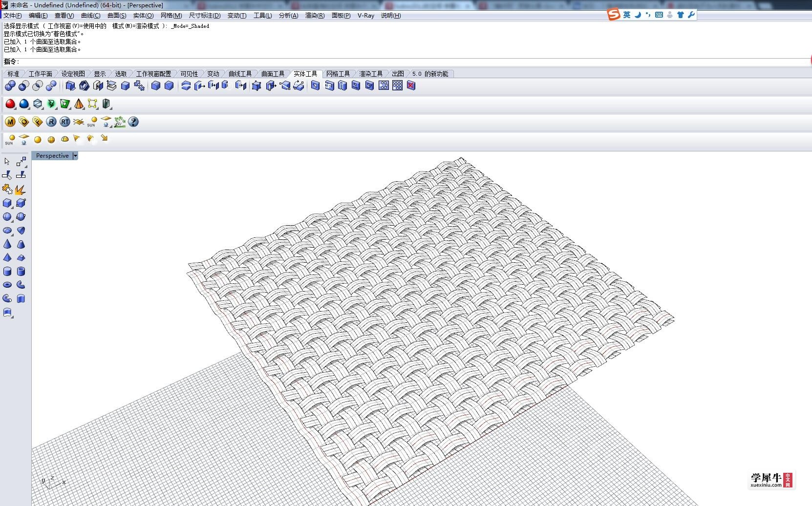Image resolution: width=812 pixels, height=506 pixels.
Task: Click the V-Ray tree proxy icon
Action: pos(120,122)
